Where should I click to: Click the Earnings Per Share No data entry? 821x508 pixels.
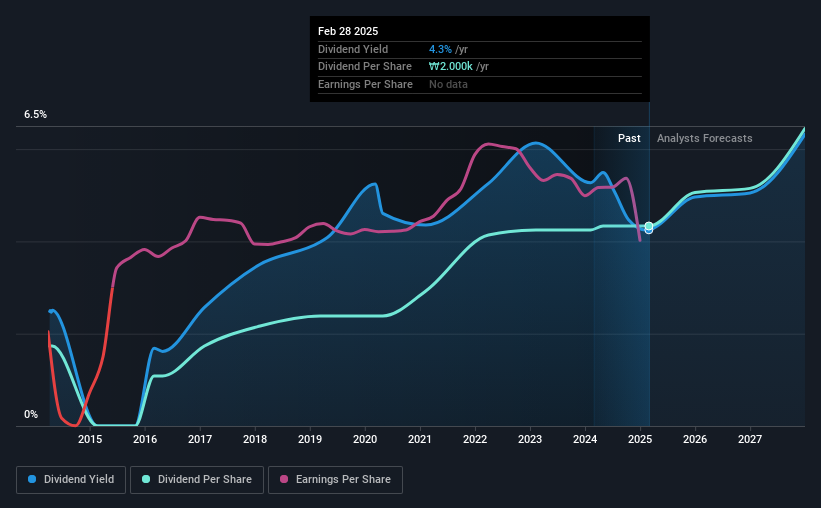(x=448, y=84)
